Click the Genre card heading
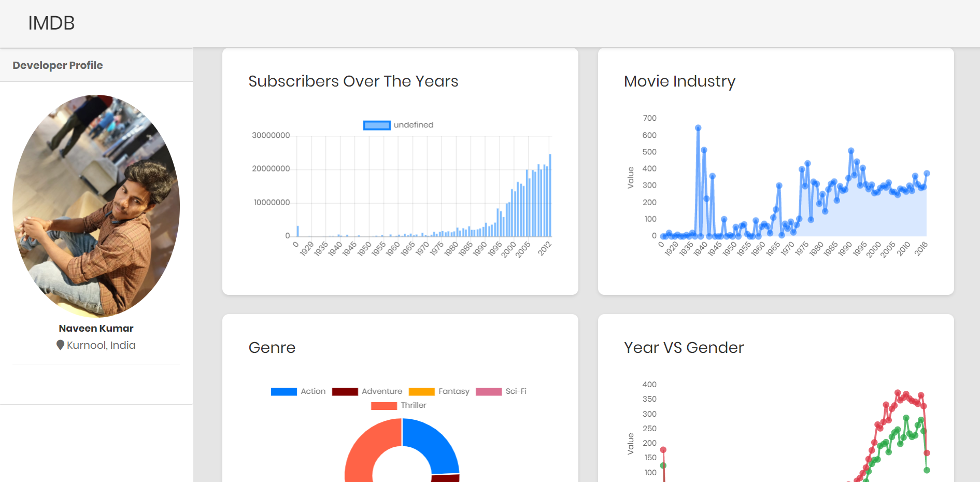This screenshot has width=980, height=482. click(x=272, y=348)
